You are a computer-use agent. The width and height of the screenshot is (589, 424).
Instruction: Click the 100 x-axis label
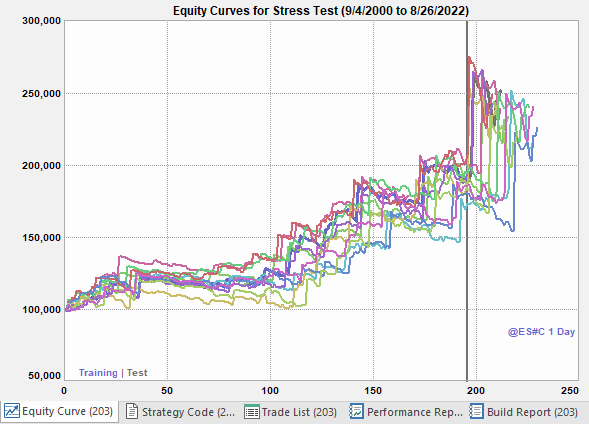(270, 391)
